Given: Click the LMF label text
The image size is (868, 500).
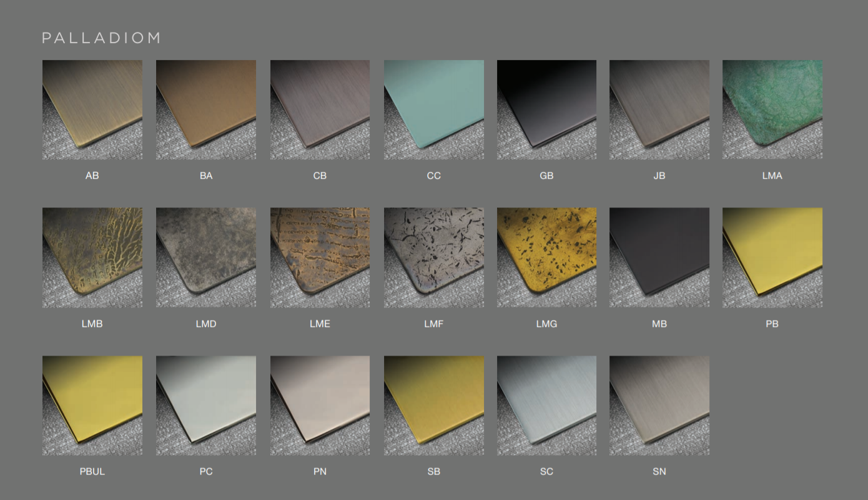Looking at the screenshot, I should [x=434, y=324].
